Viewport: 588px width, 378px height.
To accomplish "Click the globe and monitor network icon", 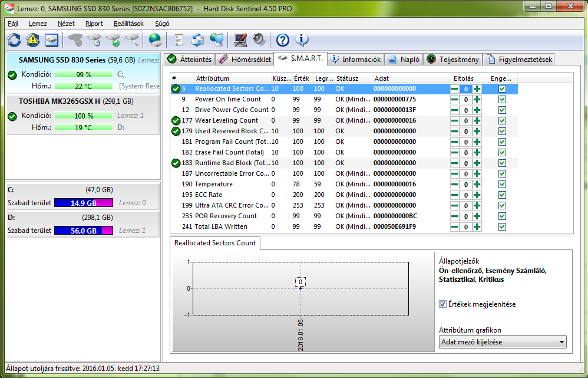I will pos(217,40).
